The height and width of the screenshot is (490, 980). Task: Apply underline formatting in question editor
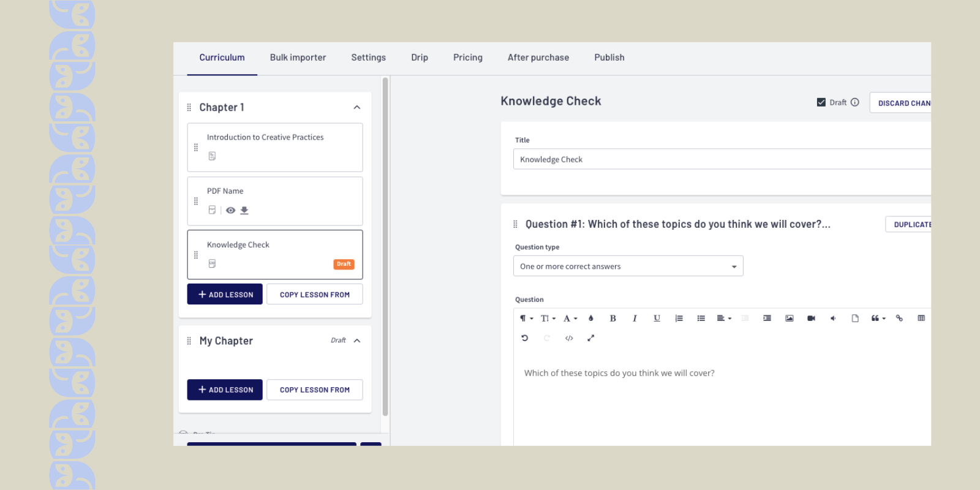(657, 318)
